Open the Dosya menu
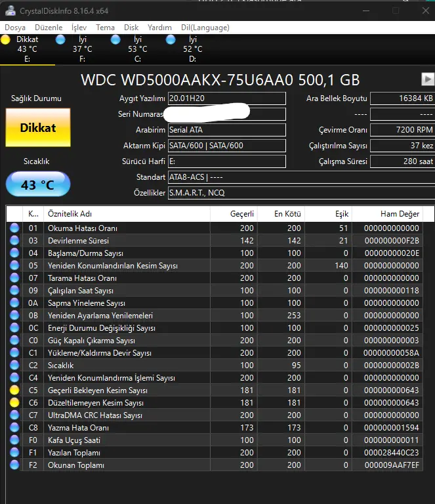The height and width of the screenshot is (504, 435). pos(15,28)
